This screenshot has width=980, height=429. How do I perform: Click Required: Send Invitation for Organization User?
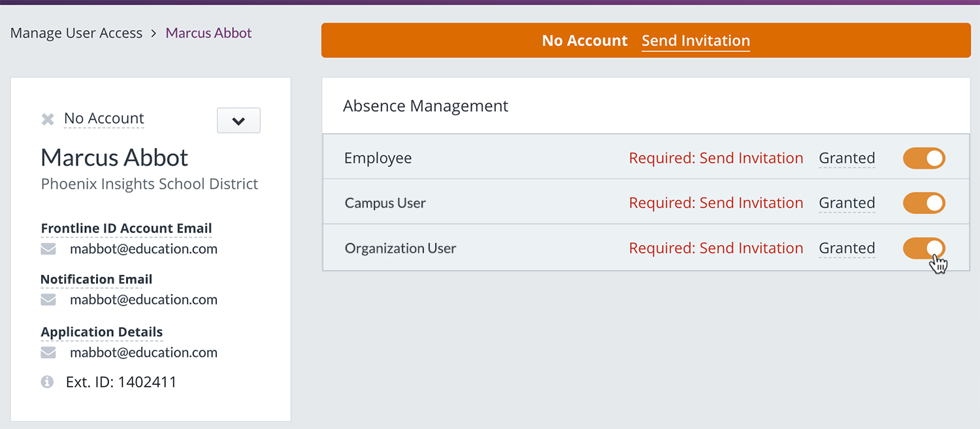[x=716, y=248]
